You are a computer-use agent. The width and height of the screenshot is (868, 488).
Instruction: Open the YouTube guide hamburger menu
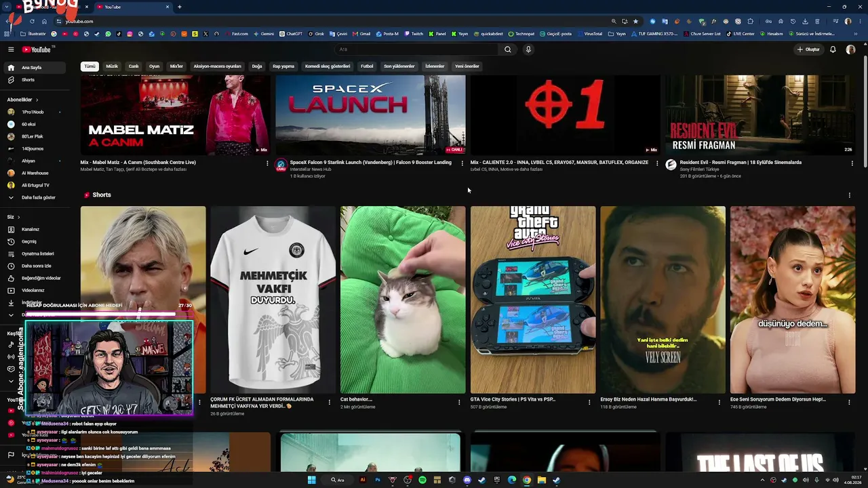(x=11, y=49)
